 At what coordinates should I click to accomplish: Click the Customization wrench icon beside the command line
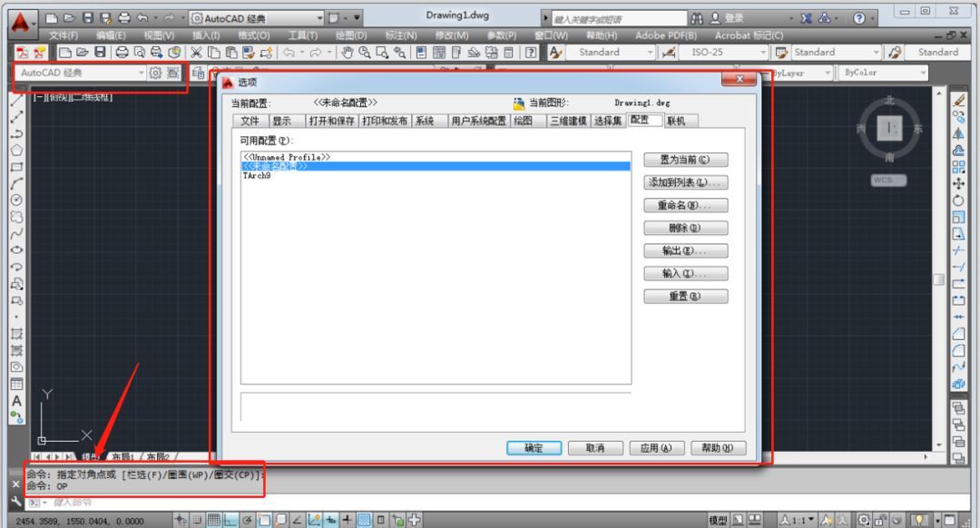click(x=16, y=501)
